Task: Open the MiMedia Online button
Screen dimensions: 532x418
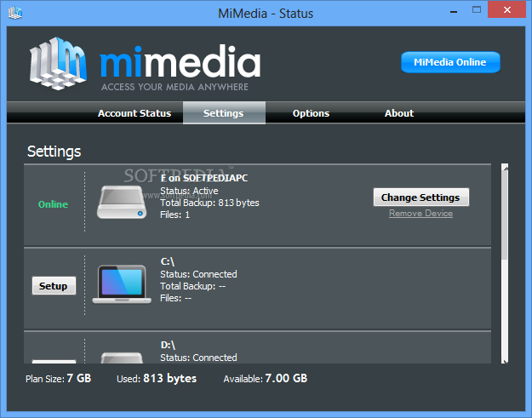Action: (450, 62)
